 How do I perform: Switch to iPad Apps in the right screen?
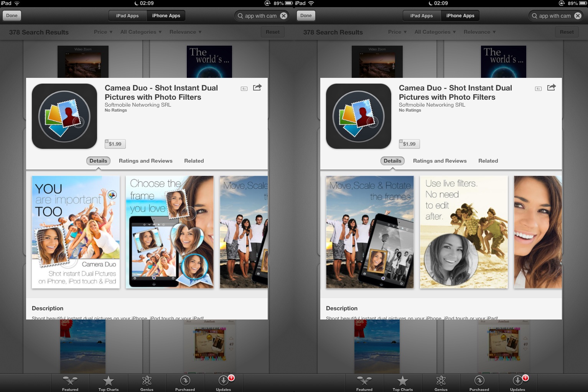point(422,16)
